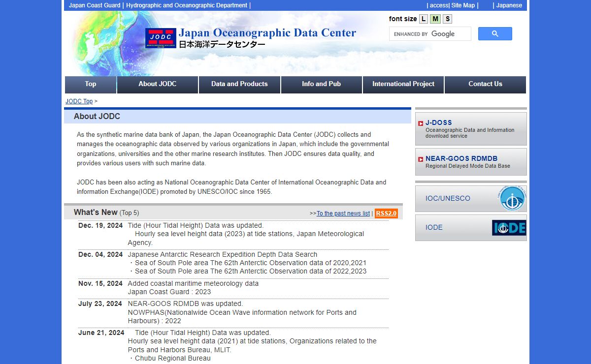
Task: Open the International Project menu
Action: pyautogui.click(x=403, y=85)
